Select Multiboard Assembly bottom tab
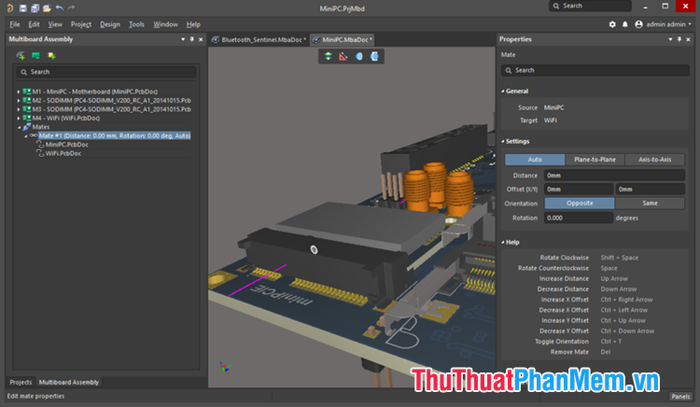700x407 pixels. tap(69, 382)
